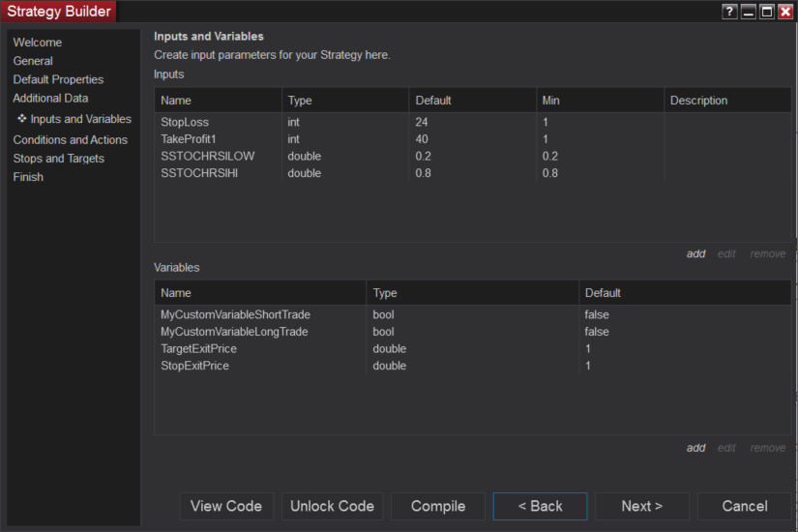Image resolution: width=798 pixels, height=532 pixels.
Task: Open Stops and Targets section
Action: click(58, 159)
